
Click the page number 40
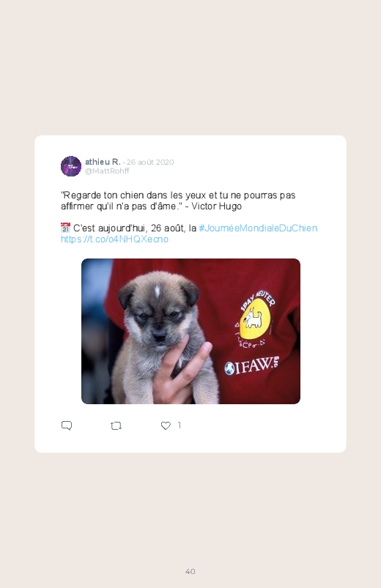[190, 571]
